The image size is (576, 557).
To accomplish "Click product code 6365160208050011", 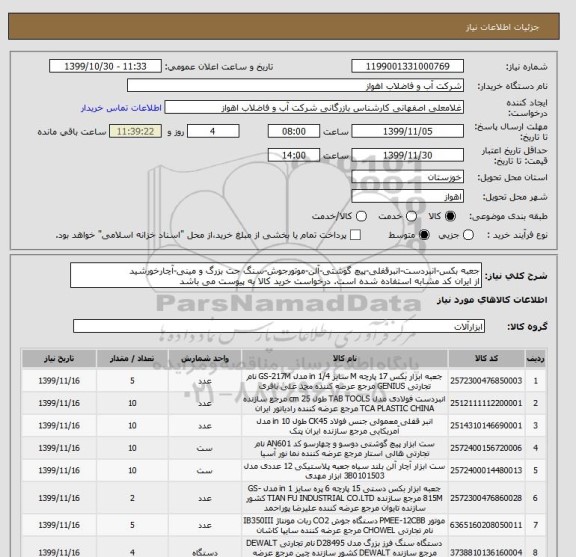I will pos(486,525).
